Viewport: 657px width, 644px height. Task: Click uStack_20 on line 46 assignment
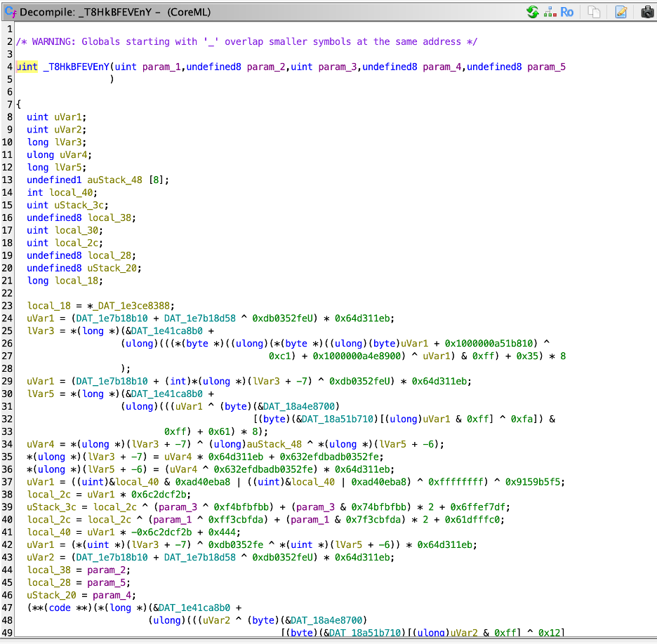coord(51,596)
